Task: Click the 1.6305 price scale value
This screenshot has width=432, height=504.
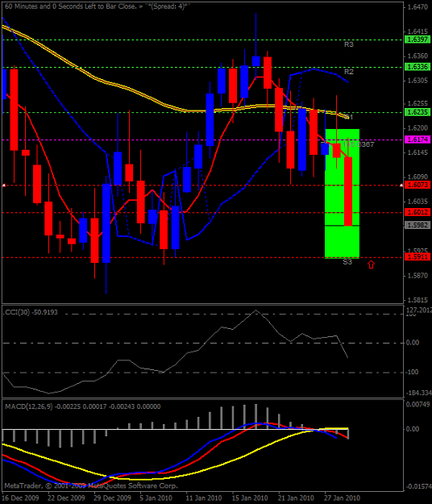Action: [x=417, y=81]
